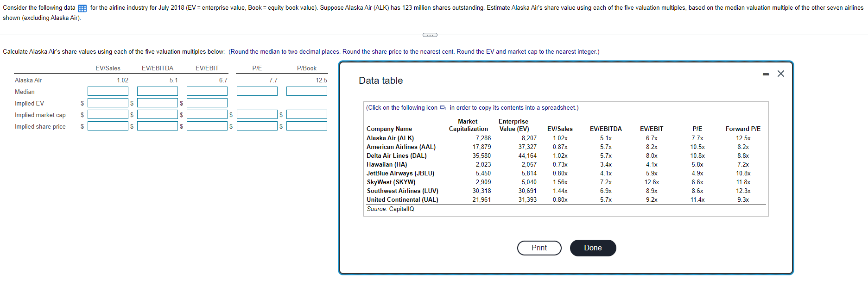Select Implied market cap field for P/Book
Viewport: 868px width, 286px height.
[x=306, y=114]
